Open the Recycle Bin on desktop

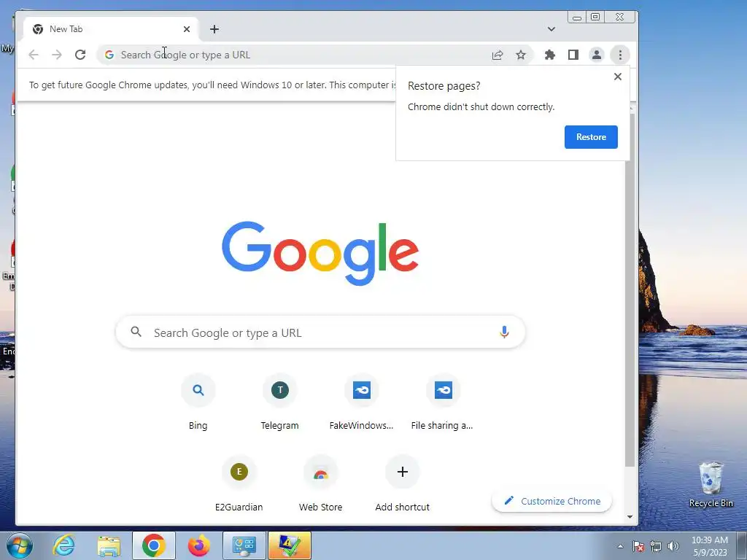(x=711, y=484)
